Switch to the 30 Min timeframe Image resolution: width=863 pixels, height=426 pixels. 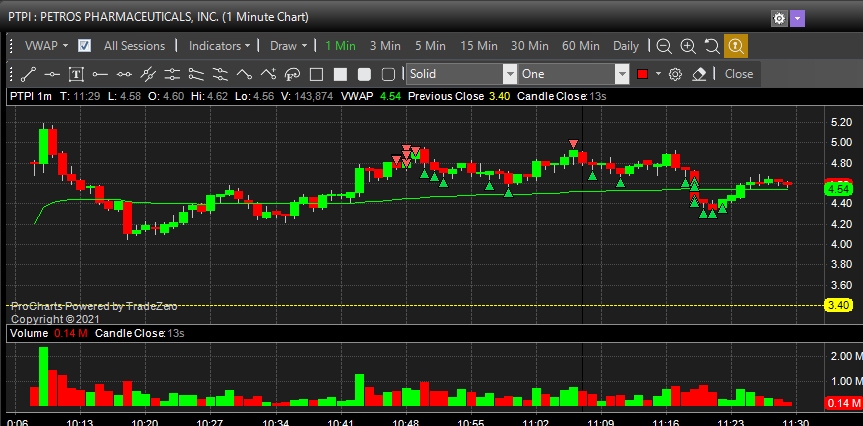529,46
